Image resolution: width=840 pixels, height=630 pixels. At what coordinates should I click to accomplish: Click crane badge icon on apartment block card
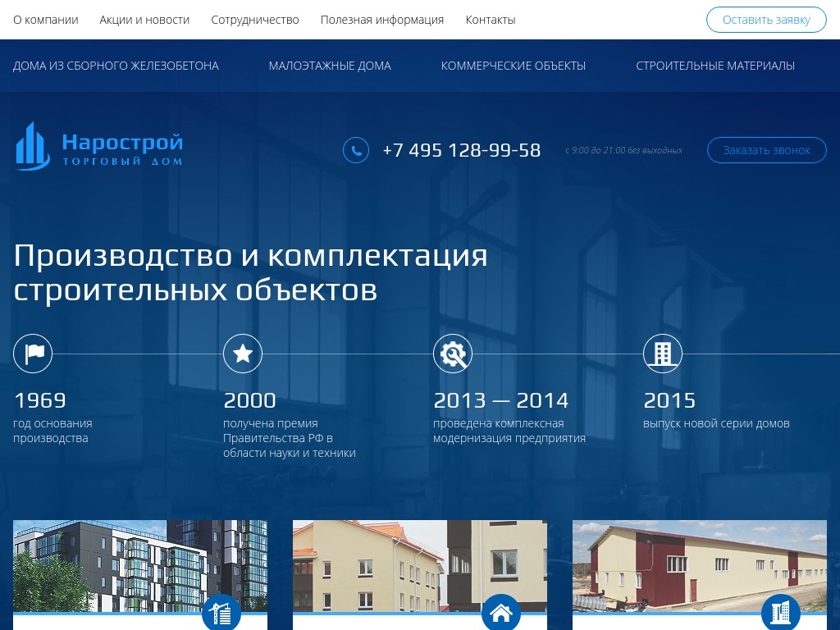[x=221, y=612]
